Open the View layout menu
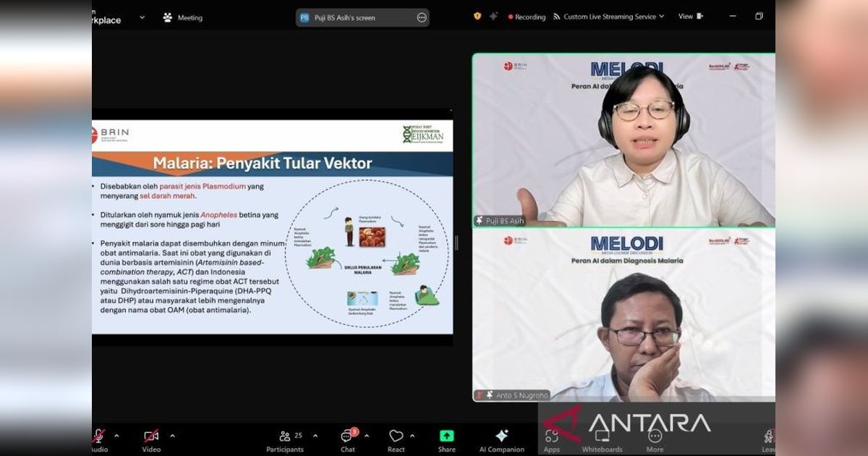 tap(690, 16)
